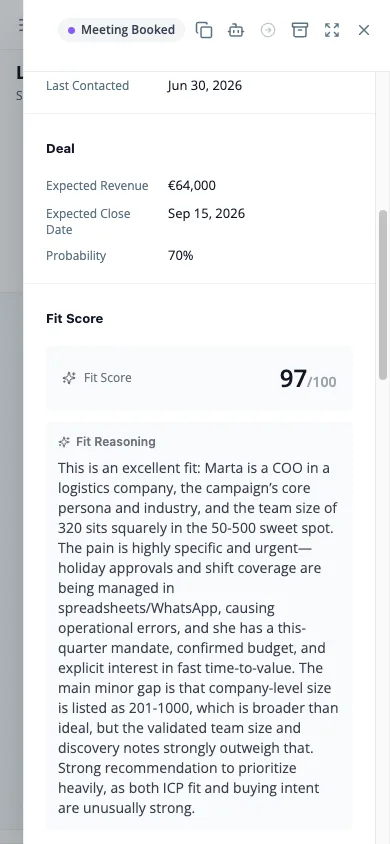Click the vertical scrollbar thumb of panel
Viewport: 390px width, 844px height.
(383, 295)
